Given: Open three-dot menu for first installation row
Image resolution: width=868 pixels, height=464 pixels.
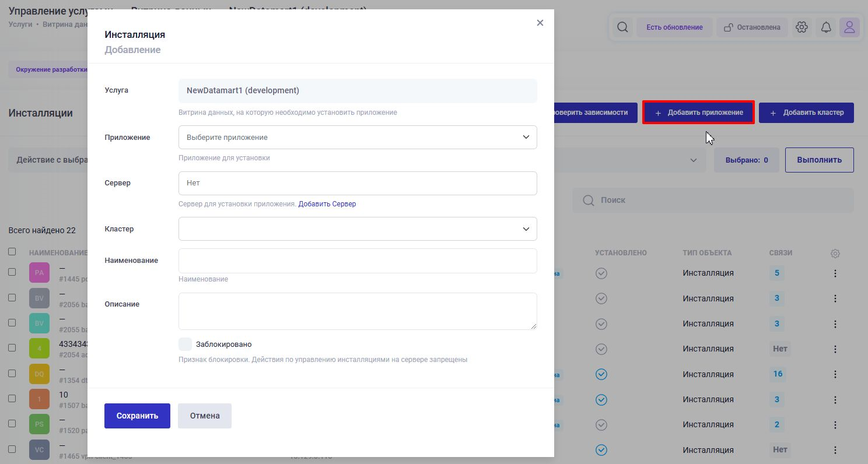Looking at the screenshot, I should click(835, 273).
